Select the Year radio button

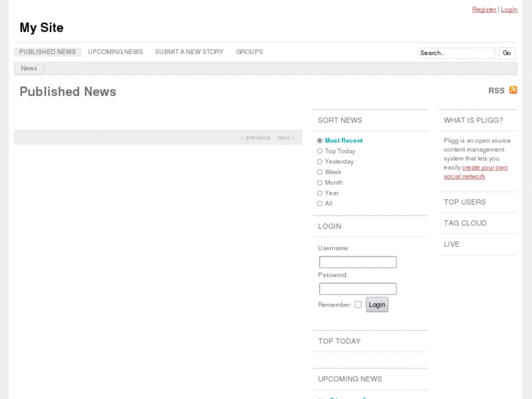coord(320,193)
